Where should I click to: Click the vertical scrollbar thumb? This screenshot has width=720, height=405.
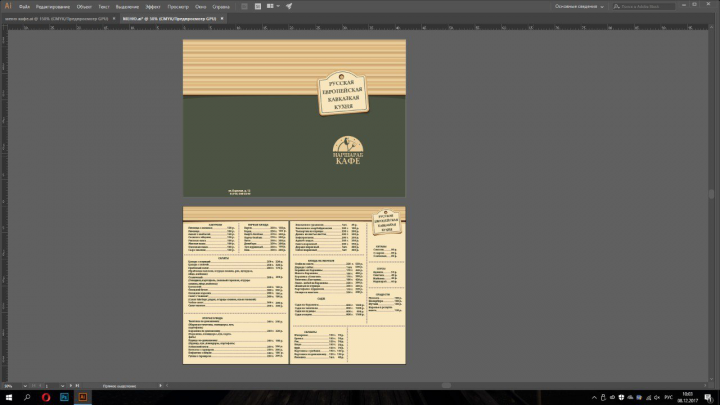click(711, 194)
